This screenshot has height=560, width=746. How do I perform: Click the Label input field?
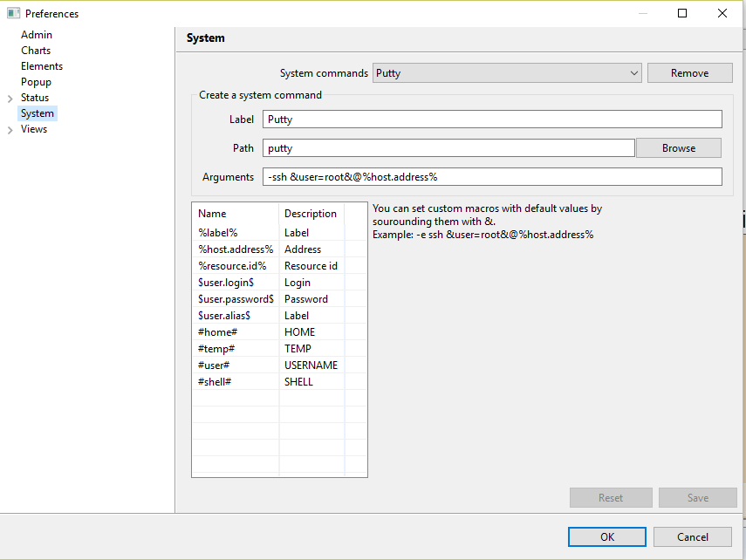(491, 119)
